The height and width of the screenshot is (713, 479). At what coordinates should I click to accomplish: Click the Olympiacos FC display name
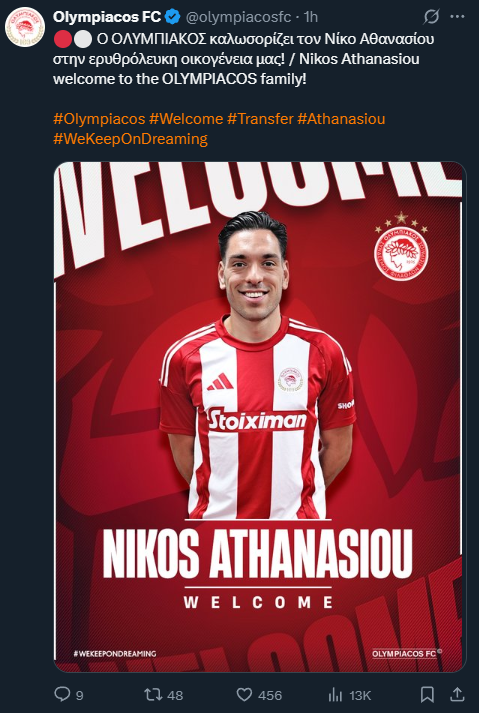tap(107, 17)
